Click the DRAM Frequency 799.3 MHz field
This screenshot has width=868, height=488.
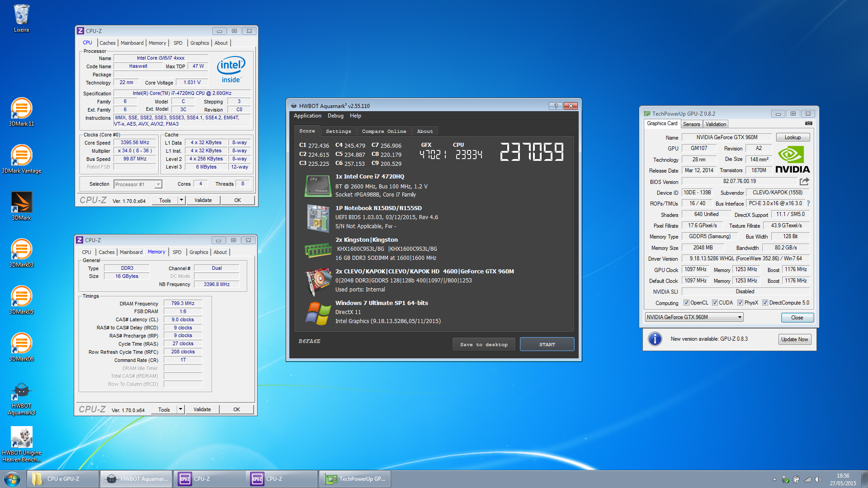click(183, 303)
